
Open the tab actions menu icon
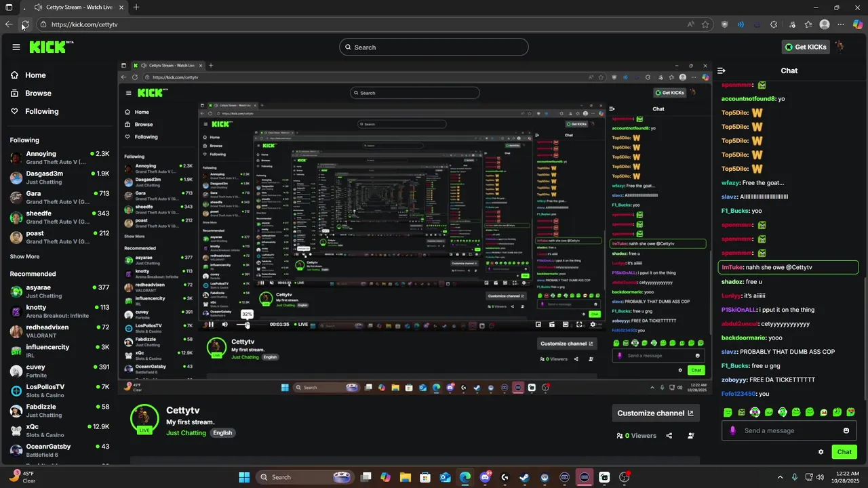[x=9, y=7]
